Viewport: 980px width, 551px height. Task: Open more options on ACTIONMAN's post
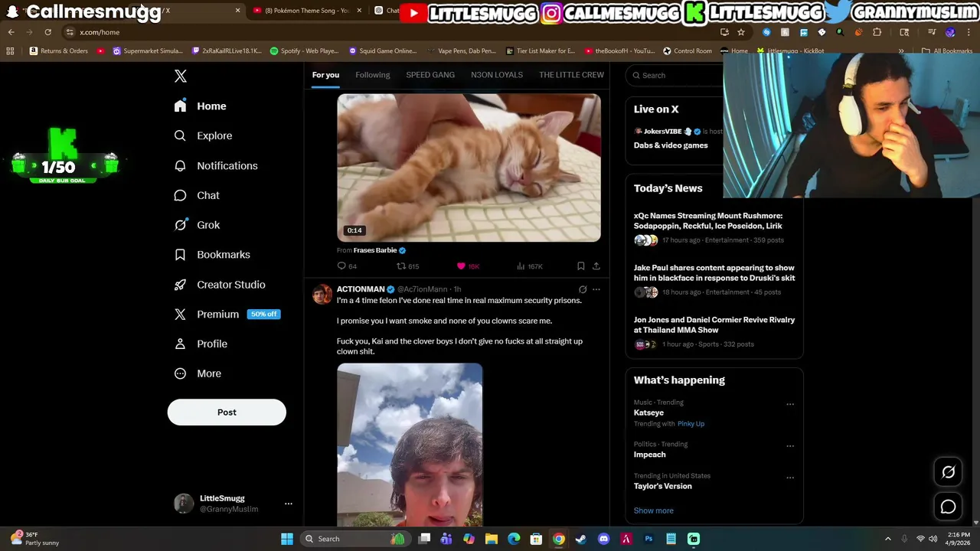(x=596, y=289)
